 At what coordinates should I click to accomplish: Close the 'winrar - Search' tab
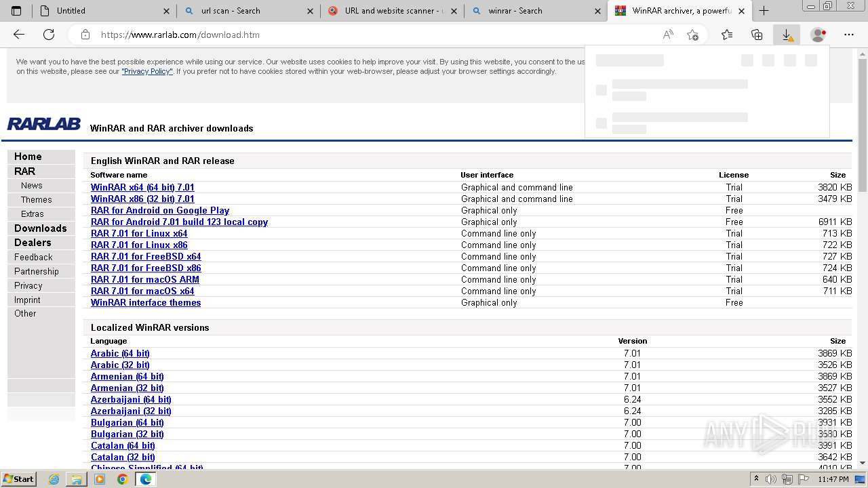597,11
